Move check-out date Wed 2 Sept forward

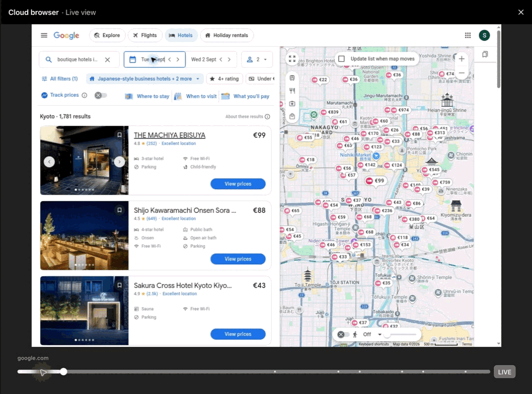230,60
